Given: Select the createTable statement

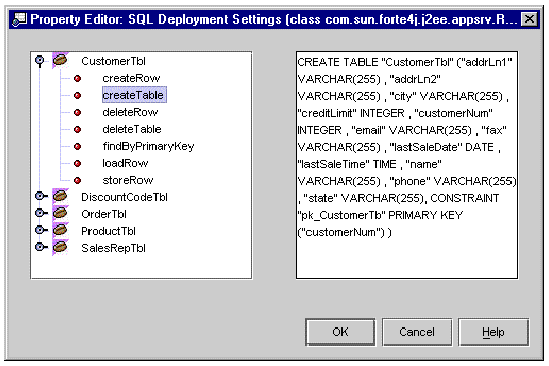Looking at the screenshot, I should [x=134, y=95].
